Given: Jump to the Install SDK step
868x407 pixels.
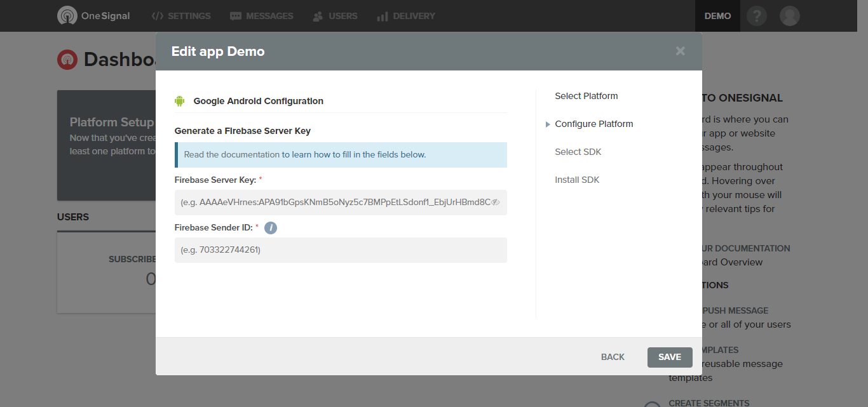Looking at the screenshot, I should 577,180.
